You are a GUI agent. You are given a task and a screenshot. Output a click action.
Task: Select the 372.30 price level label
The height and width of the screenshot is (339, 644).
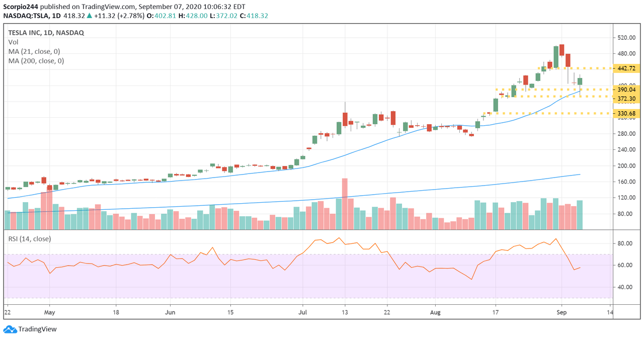coord(626,99)
